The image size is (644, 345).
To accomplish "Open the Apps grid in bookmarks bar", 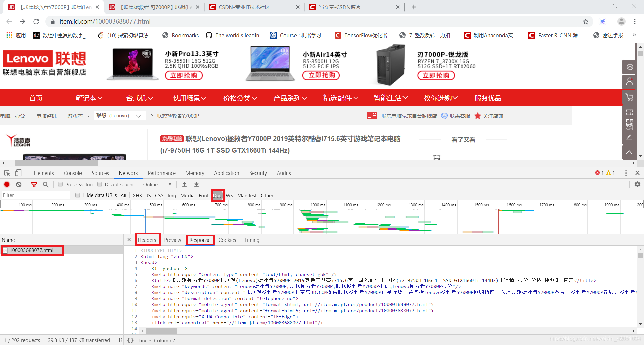I will [x=16, y=35].
